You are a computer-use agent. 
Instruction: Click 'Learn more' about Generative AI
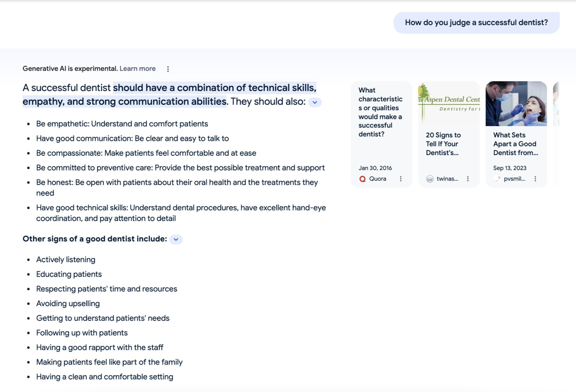point(137,69)
